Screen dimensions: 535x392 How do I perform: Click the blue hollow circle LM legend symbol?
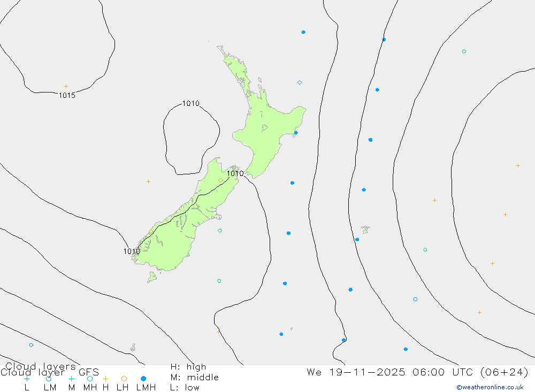(49, 379)
